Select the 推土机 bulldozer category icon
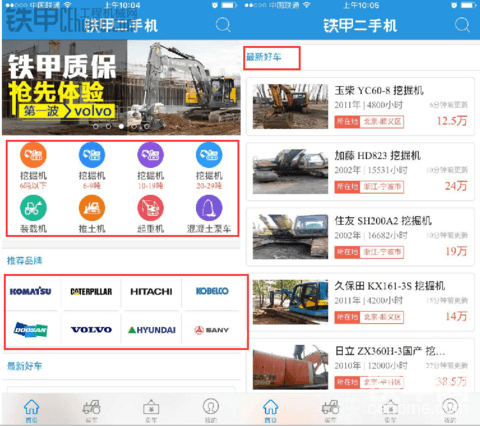The width and height of the screenshot is (480, 426). point(92,208)
